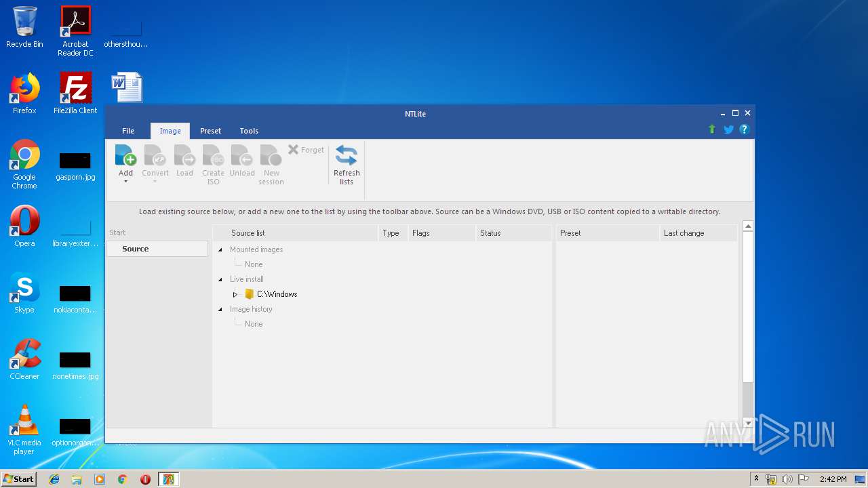Open Skype desktop shortcut
Screen dimensions: 868x488
tap(24, 293)
